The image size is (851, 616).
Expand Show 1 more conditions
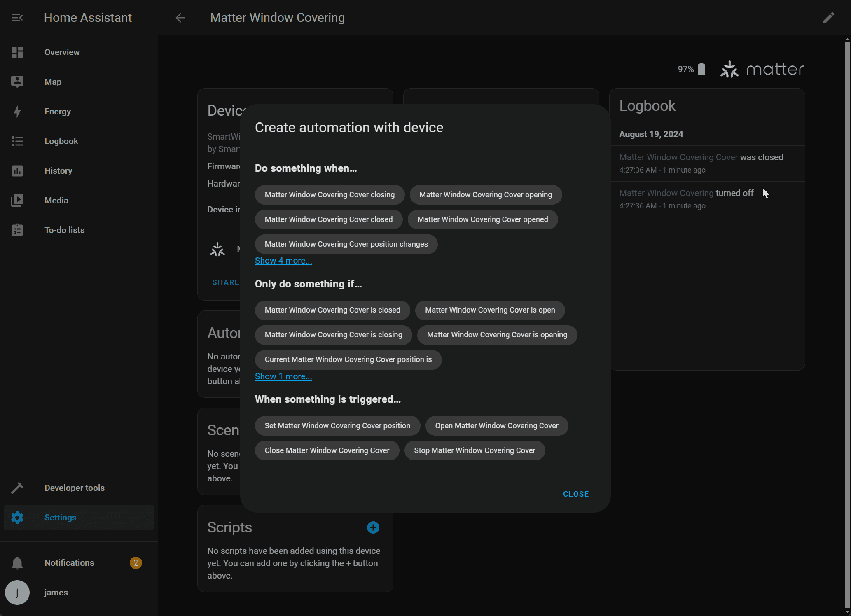pyautogui.click(x=283, y=376)
